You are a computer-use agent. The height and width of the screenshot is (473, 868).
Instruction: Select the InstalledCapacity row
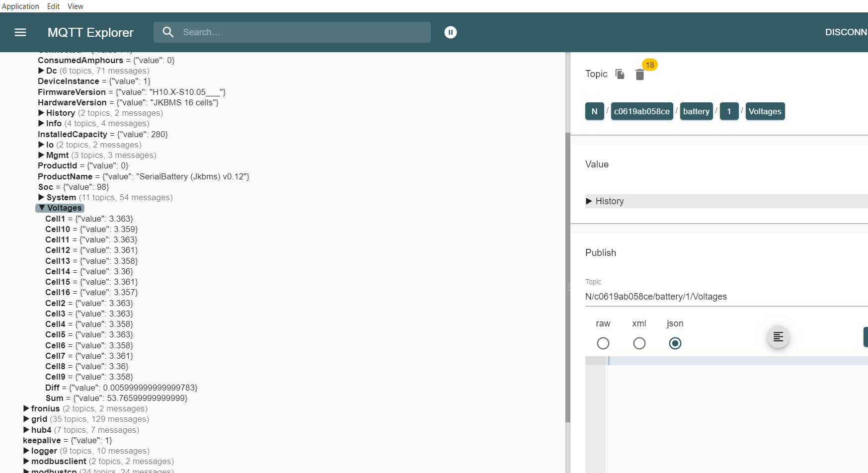[x=103, y=134]
